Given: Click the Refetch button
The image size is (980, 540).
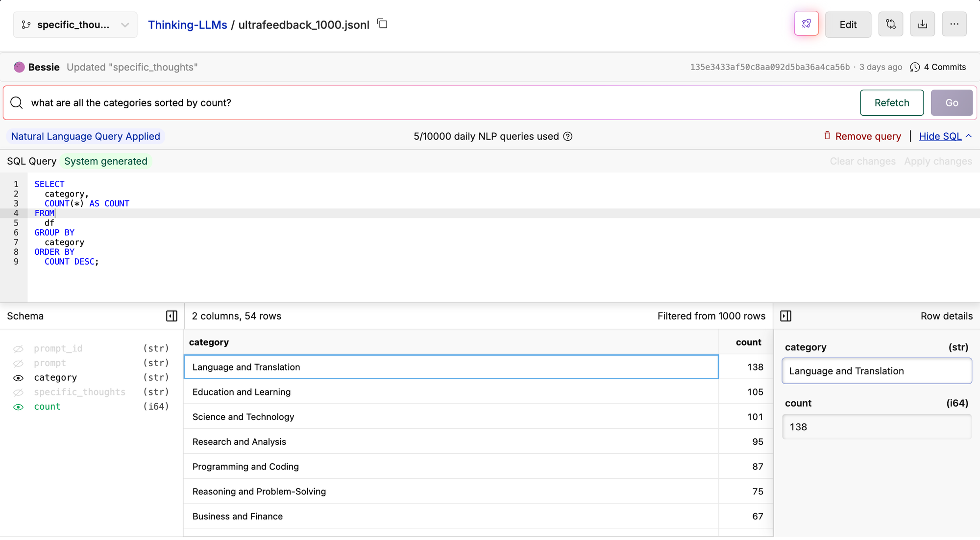Looking at the screenshot, I should coord(891,103).
